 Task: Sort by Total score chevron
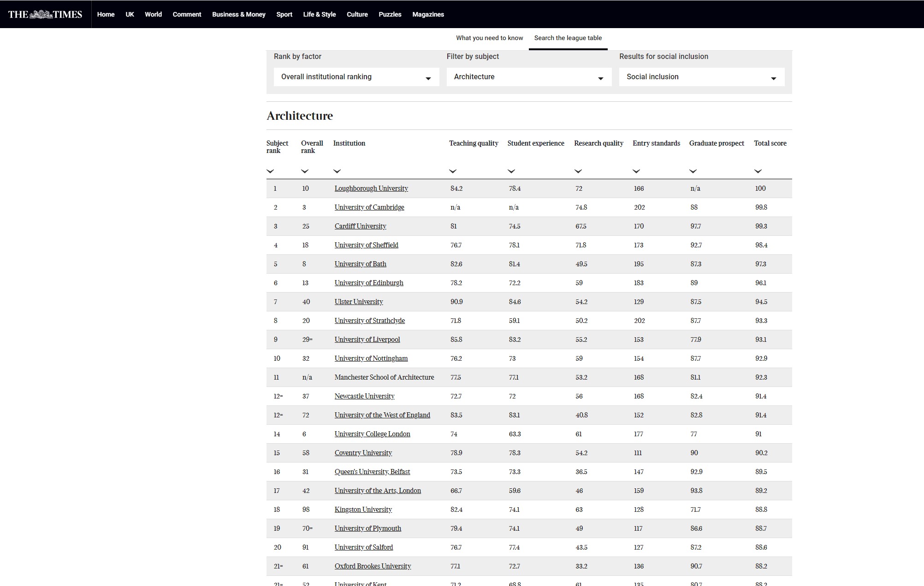click(x=758, y=171)
